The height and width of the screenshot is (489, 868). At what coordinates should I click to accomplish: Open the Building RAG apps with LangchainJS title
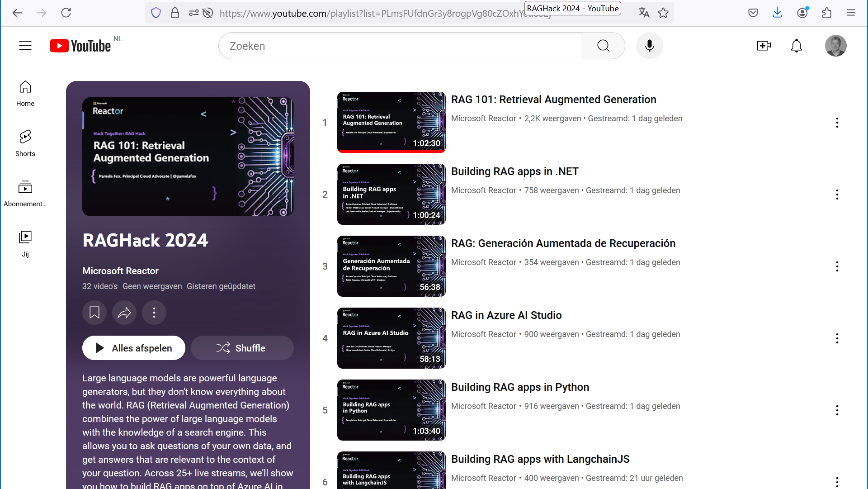[540, 459]
